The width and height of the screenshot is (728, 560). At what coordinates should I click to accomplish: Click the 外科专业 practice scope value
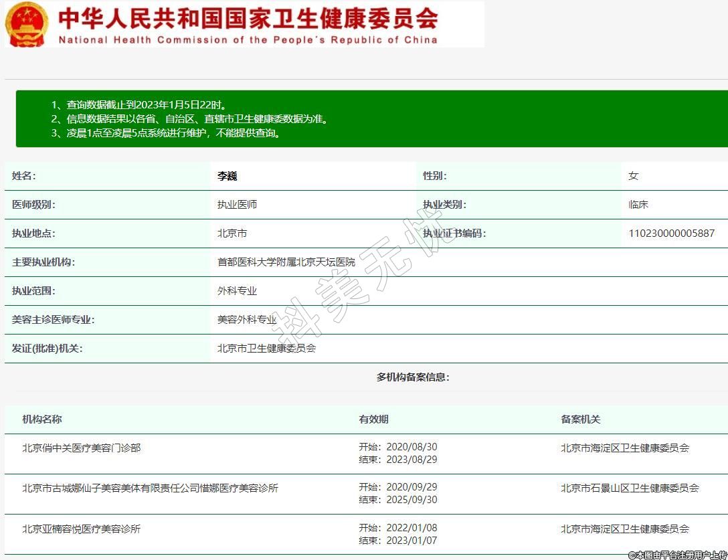(x=237, y=291)
